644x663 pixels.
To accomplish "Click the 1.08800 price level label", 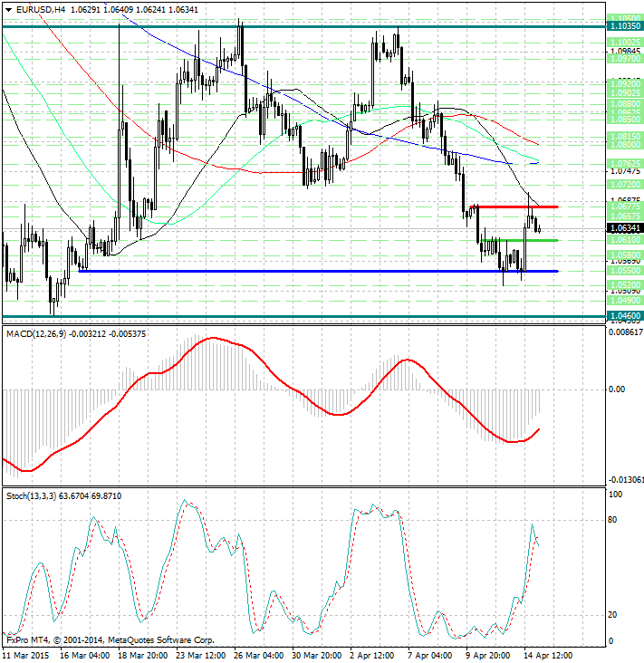I will click(625, 104).
